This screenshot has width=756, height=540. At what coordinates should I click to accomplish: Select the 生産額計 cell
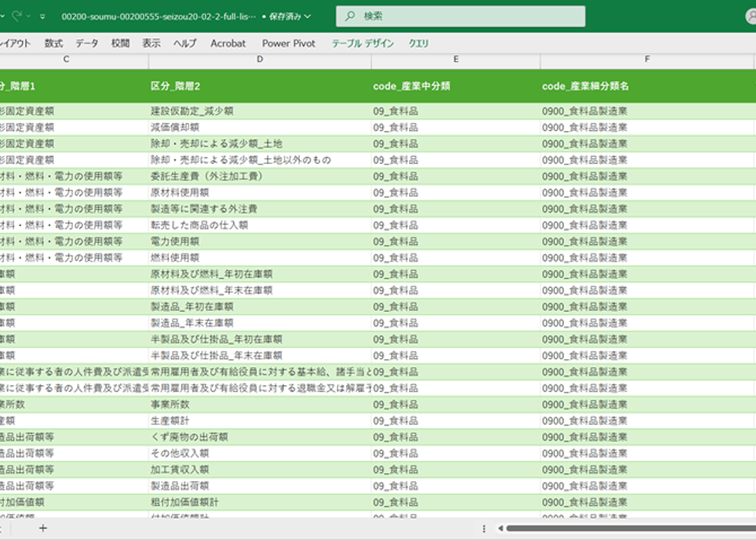pos(260,421)
